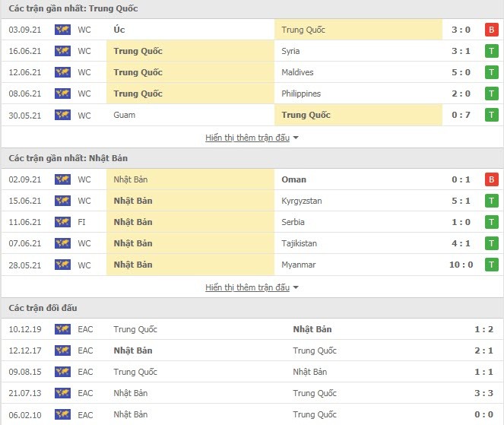This screenshot has height=425, width=504.
Task: Open the 21.07.13 head-to-head match row
Action: coord(252,393)
